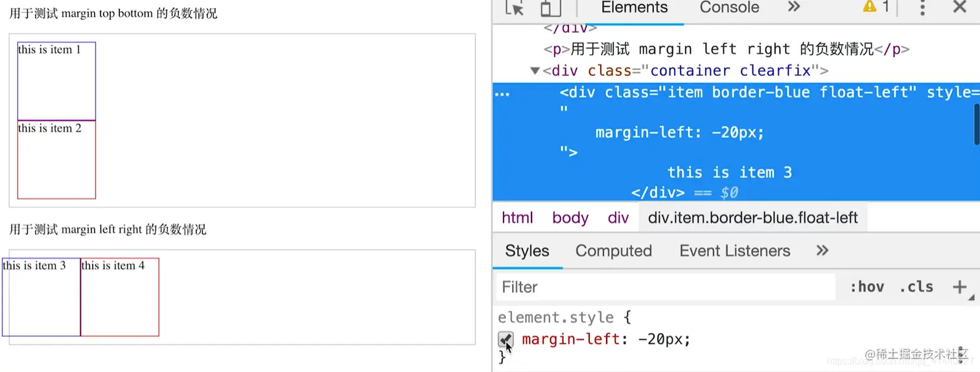
Task: Close the DevTools panel
Action: [960, 7]
